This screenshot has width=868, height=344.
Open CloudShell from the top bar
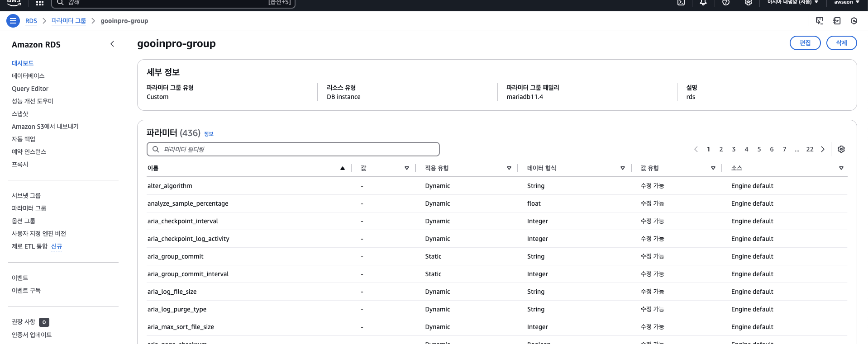pyautogui.click(x=681, y=3)
